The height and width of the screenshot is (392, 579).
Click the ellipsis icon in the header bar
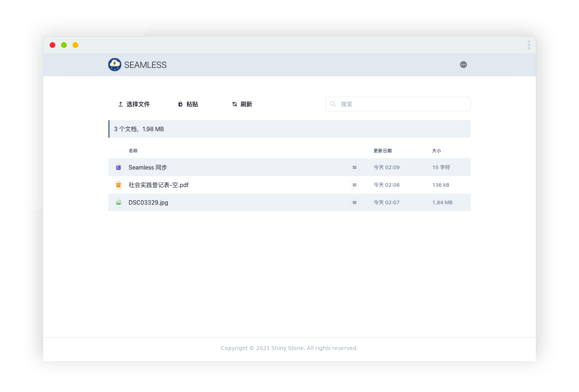tap(464, 64)
